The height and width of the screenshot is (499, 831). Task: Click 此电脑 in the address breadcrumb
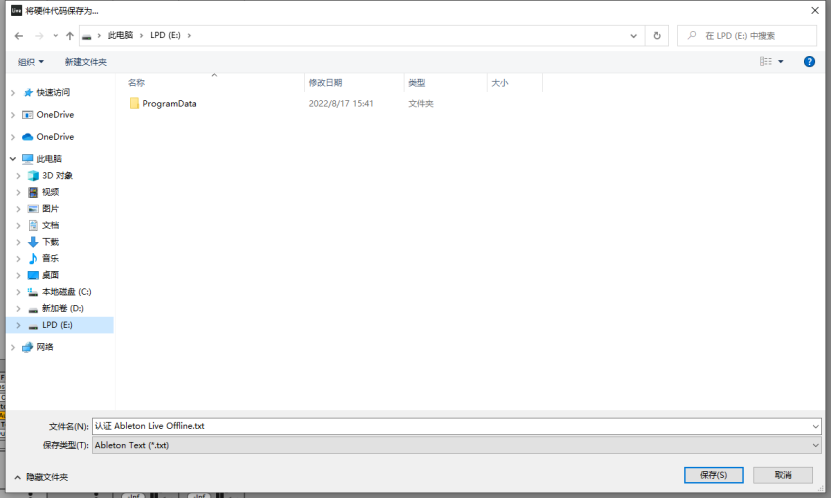click(x=120, y=35)
